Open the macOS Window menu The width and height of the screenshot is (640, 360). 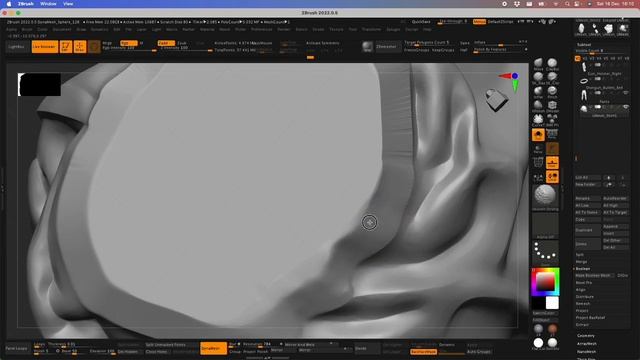[48, 4]
